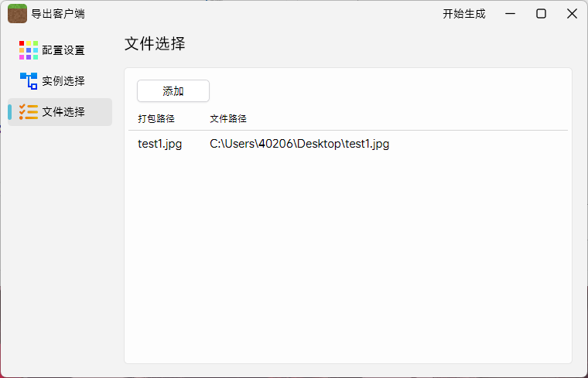Image resolution: width=588 pixels, height=378 pixels.
Task: Click the 导出客户端 window title text
Action: [58, 14]
